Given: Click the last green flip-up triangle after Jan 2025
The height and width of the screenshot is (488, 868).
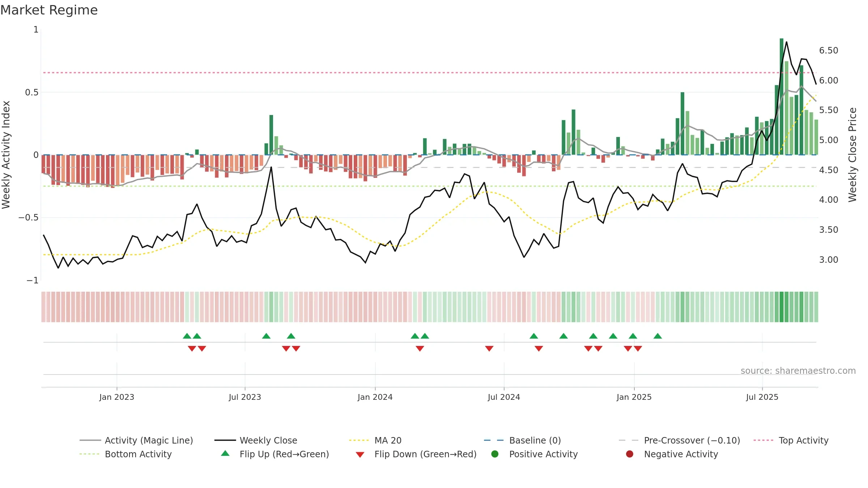Looking at the screenshot, I should point(658,336).
